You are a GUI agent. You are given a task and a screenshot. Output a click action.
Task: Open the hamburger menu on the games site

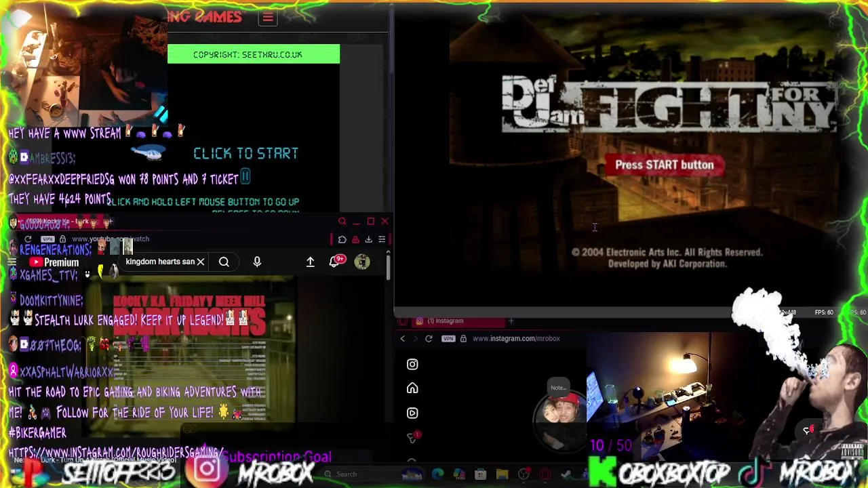tap(268, 18)
